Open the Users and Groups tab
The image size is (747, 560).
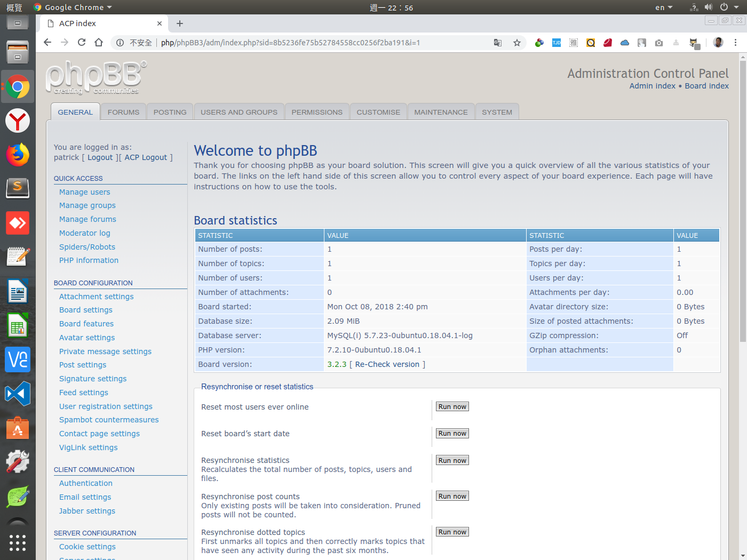(239, 112)
